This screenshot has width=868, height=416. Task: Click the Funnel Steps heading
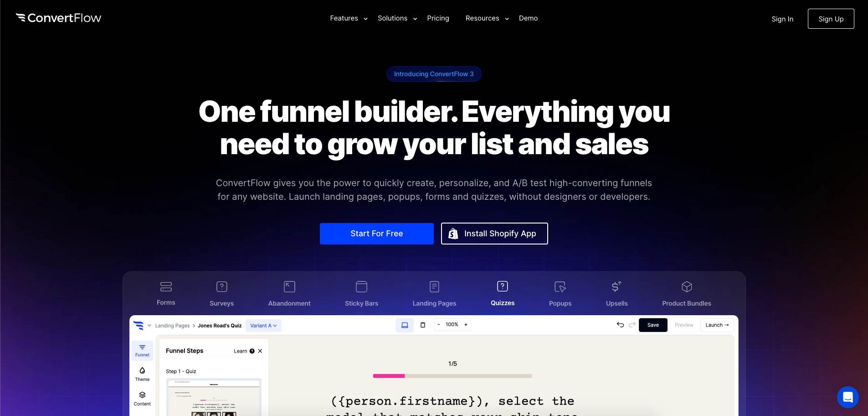(185, 351)
